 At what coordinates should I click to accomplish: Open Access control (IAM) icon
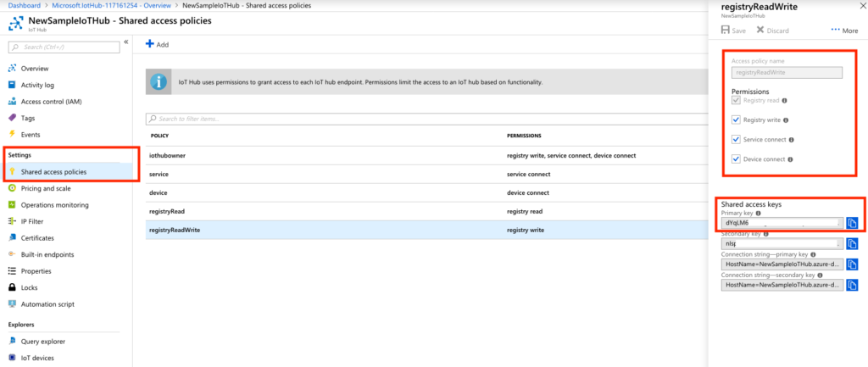point(12,102)
